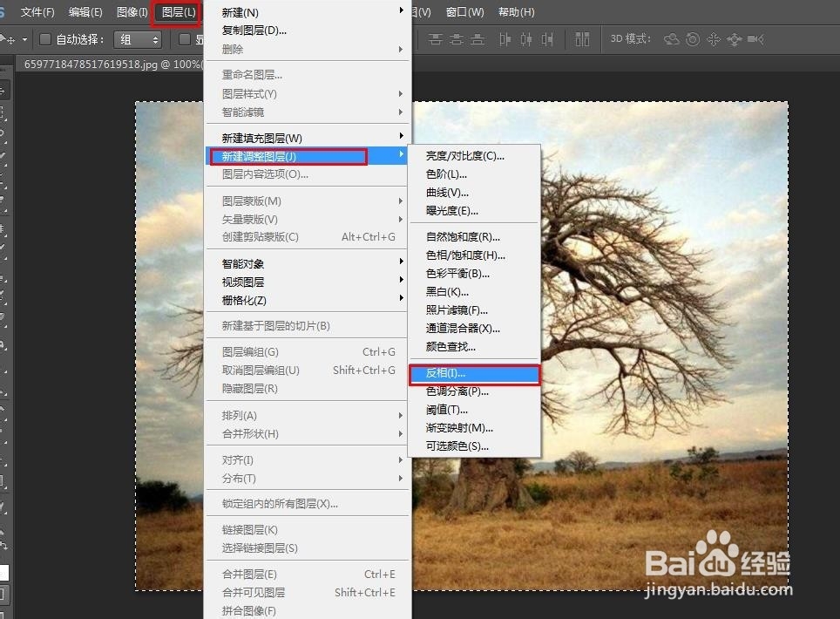
Task: Select the 3D roll object icon
Action: [x=693, y=39]
